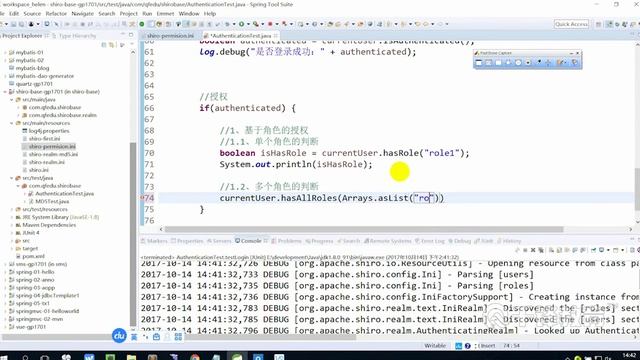640x360 pixels.
Task: Select the spring-04-jdbcTemplate project
Action: [44, 296]
